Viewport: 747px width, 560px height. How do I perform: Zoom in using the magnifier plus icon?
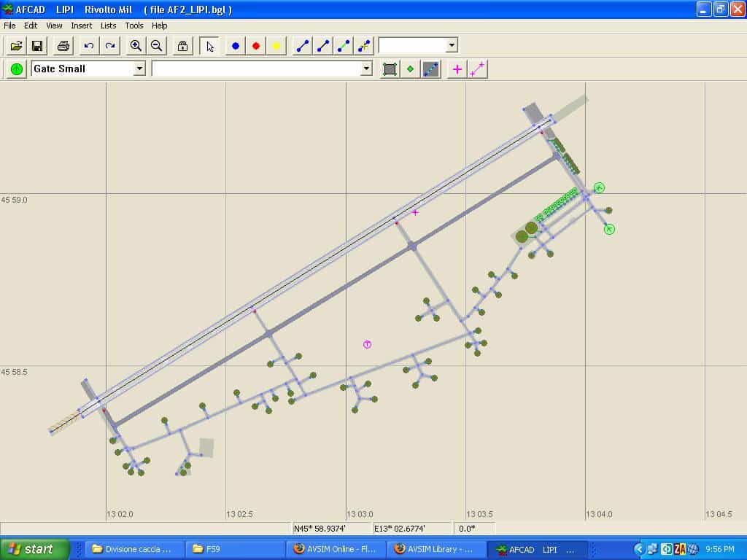[136, 46]
